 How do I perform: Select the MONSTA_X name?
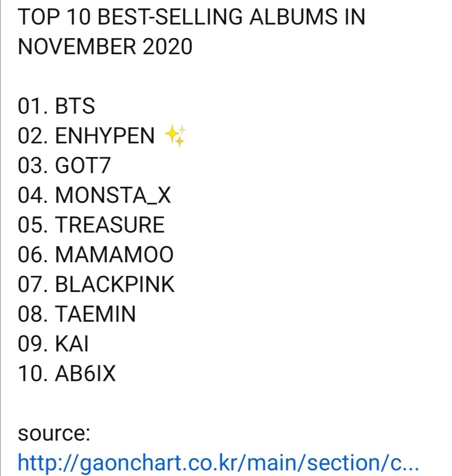point(113,196)
